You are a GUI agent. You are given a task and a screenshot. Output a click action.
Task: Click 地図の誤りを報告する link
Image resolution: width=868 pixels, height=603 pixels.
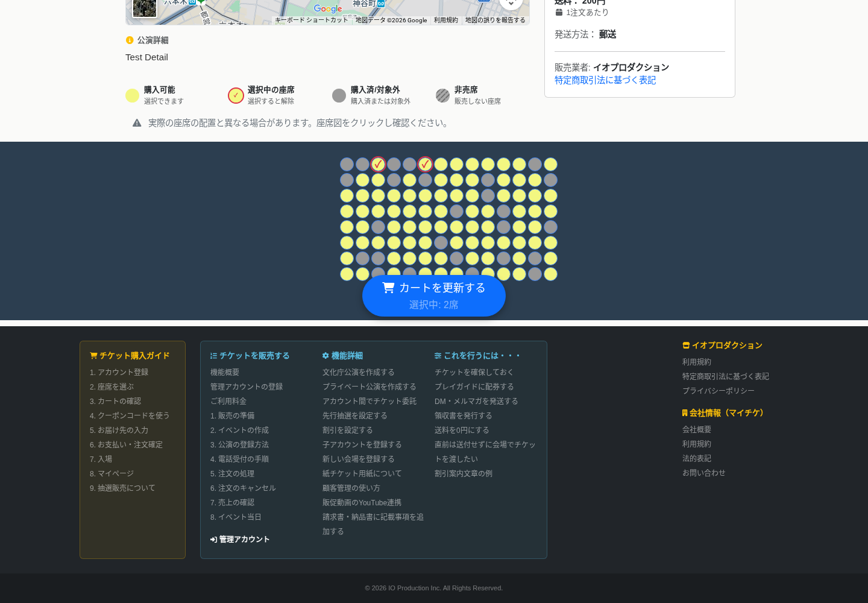coord(495,20)
